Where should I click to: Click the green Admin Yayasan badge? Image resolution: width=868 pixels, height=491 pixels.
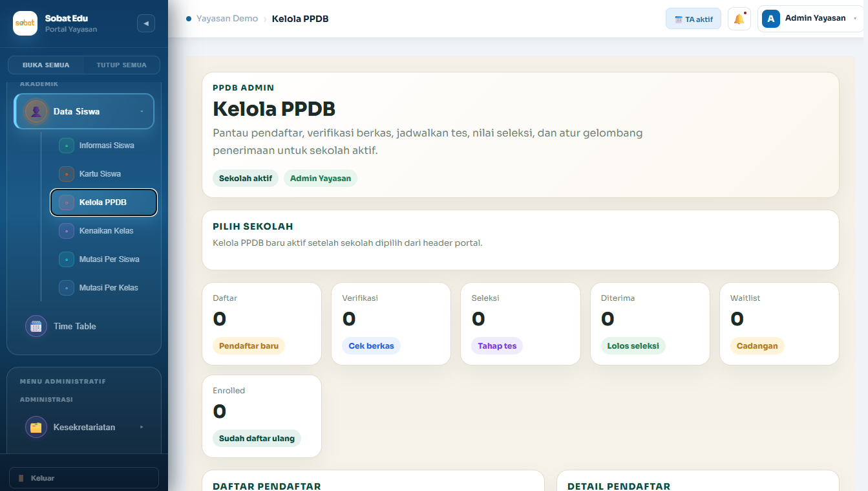point(321,179)
